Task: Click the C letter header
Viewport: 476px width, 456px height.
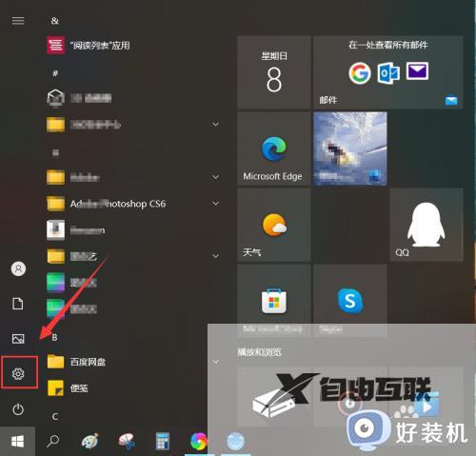Action: pyautogui.click(x=55, y=417)
